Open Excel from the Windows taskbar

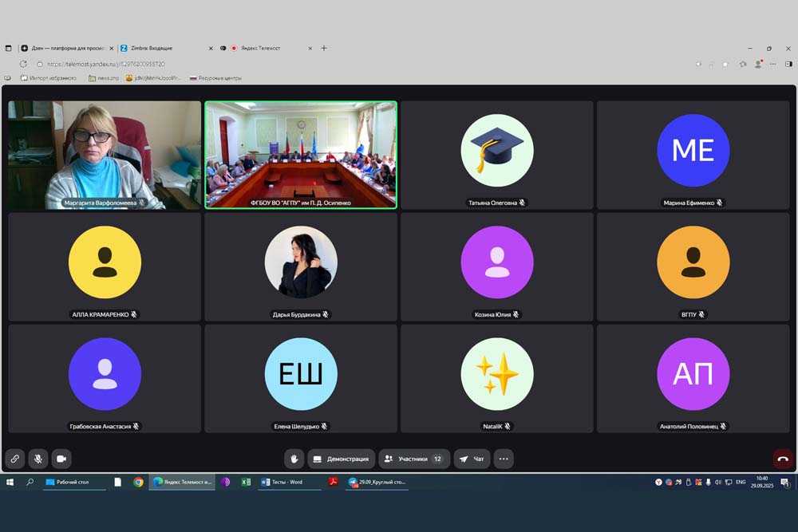tap(246, 482)
